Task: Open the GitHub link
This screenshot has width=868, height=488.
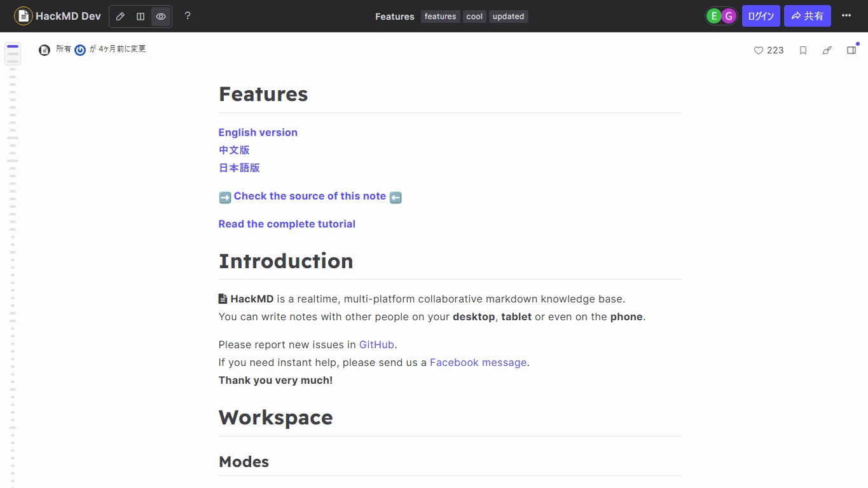Action: [x=376, y=344]
